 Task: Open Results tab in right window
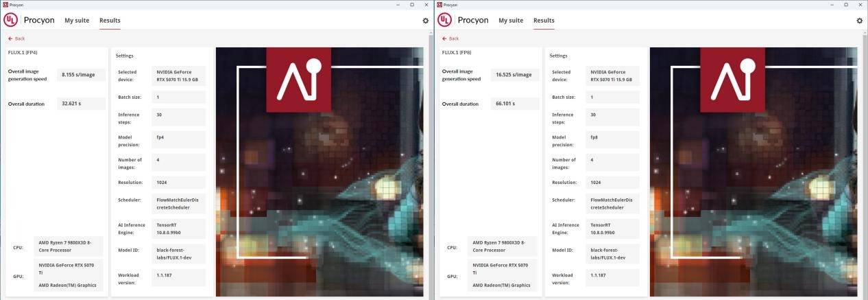(544, 21)
